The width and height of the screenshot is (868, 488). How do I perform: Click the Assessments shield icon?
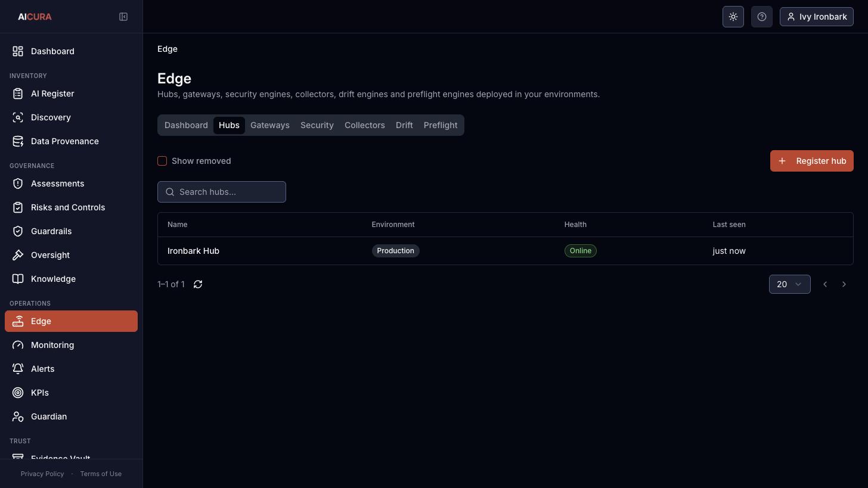tap(18, 184)
